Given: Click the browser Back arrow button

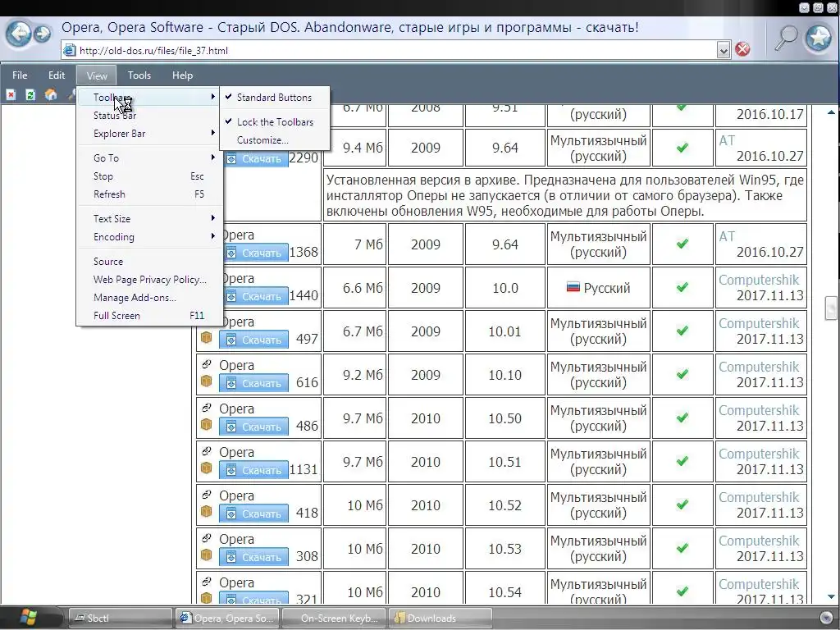Looking at the screenshot, I should point(20,34).
